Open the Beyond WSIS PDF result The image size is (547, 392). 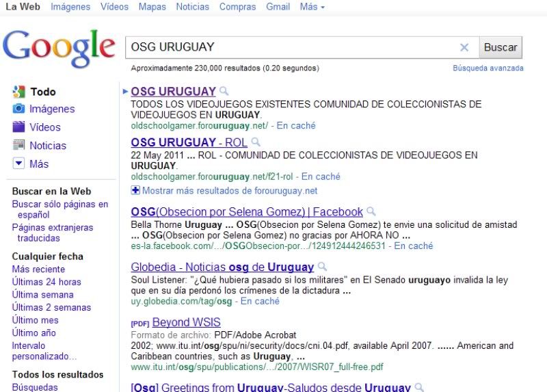point(186,322)
